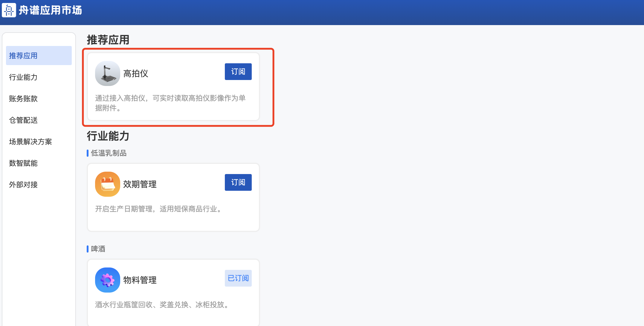
Task: Click the 高拍仪 scanner app icon
Action: [107, 73]
